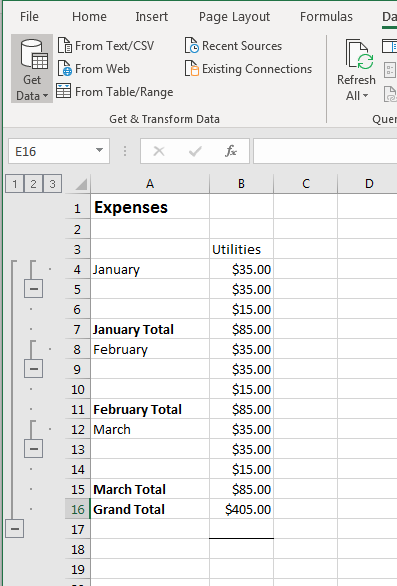The height and width of the screenshot is (586, 397).
Task: Switch to the Formulas tab
Action: coord(326,16)
